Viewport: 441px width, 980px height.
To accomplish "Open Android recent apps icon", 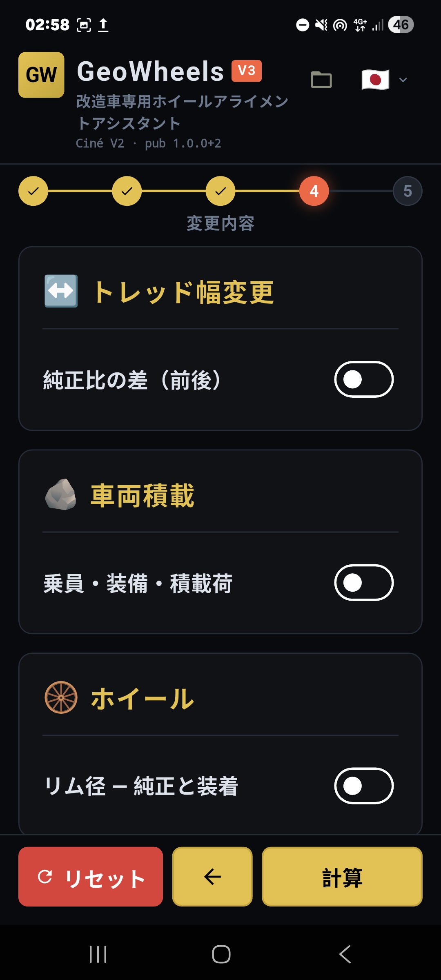I will (98, 954).
